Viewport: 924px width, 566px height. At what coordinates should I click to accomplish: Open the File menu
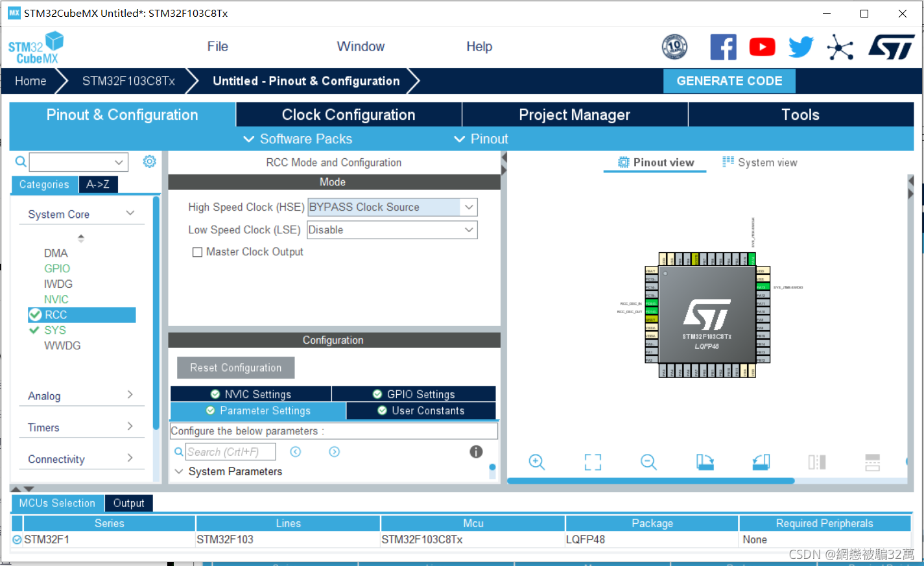(x=218, y=47)
